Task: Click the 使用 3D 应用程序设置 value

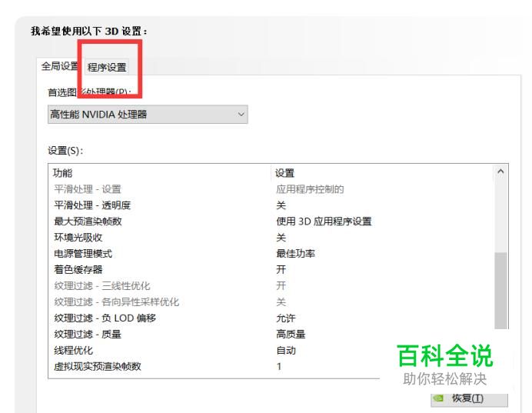Action: 324,221
